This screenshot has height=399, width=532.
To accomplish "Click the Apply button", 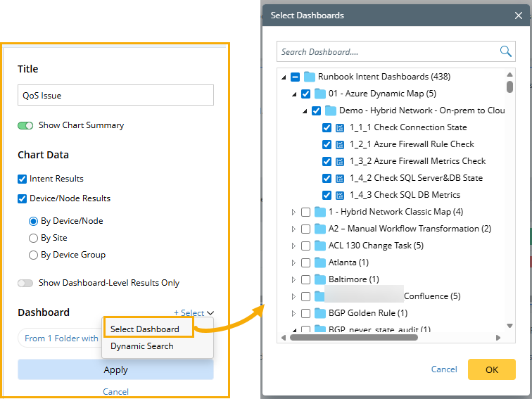I will tap(115, 369).
